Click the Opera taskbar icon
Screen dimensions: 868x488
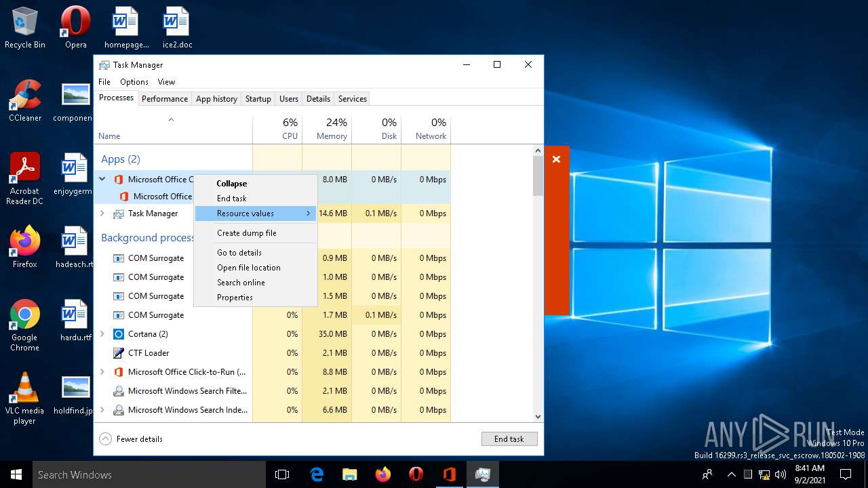point(416,474)
